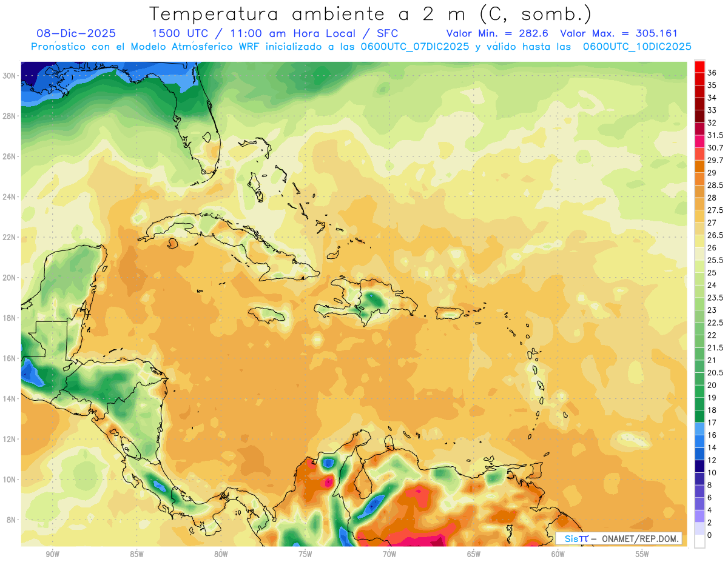Image resolution: width=728 pixels, height=562 pixels.
Task: Click the legend value '36'
Action: (x=712, y=73)
